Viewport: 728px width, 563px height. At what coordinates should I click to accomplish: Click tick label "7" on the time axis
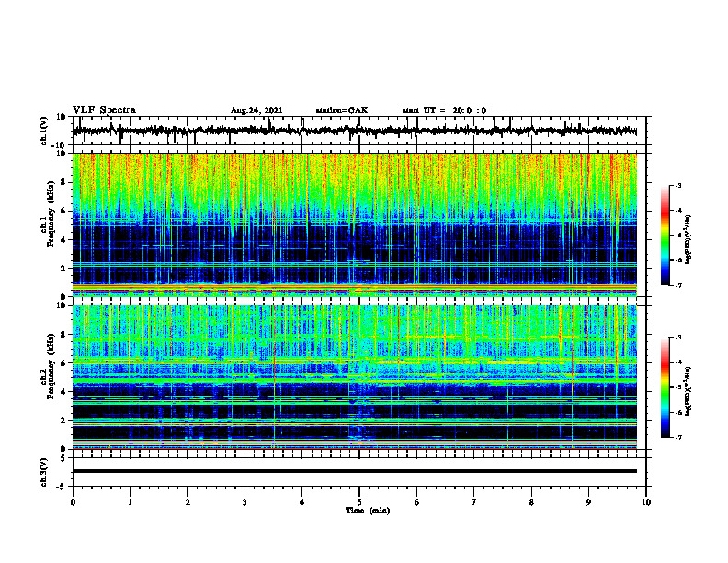[x=474, y=502]
